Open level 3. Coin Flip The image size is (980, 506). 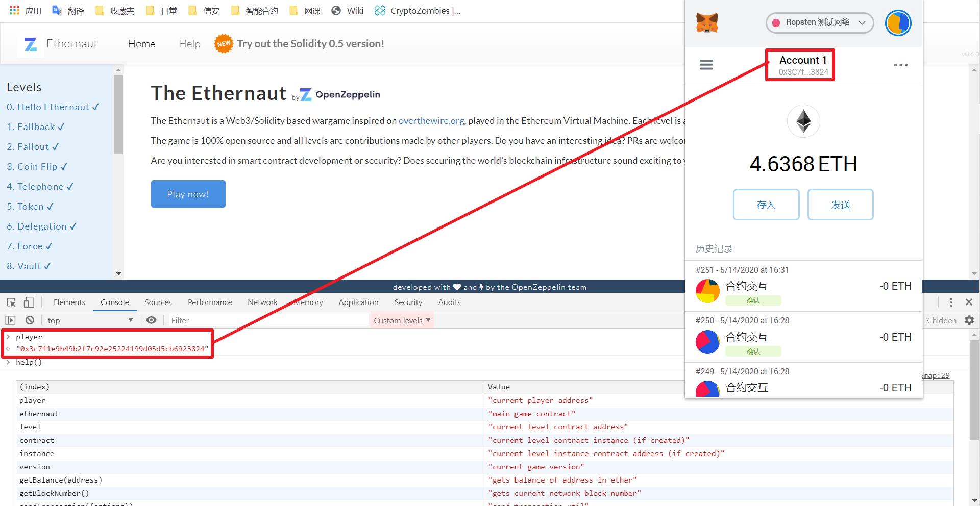pyautogui.click(x=37, y=167)
